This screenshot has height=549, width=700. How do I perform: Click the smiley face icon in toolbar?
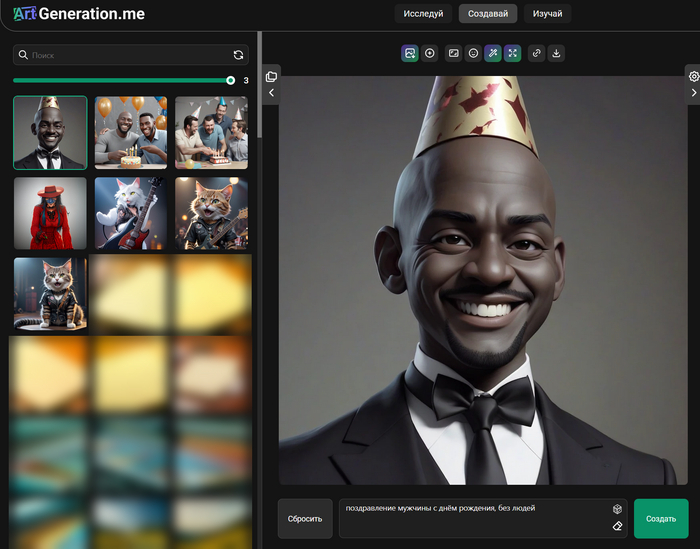(x=473, y=53)
